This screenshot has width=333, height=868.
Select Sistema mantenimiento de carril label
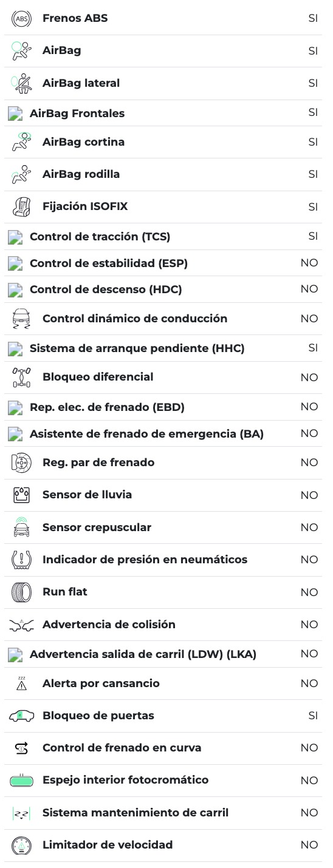(x=136, y=812)
